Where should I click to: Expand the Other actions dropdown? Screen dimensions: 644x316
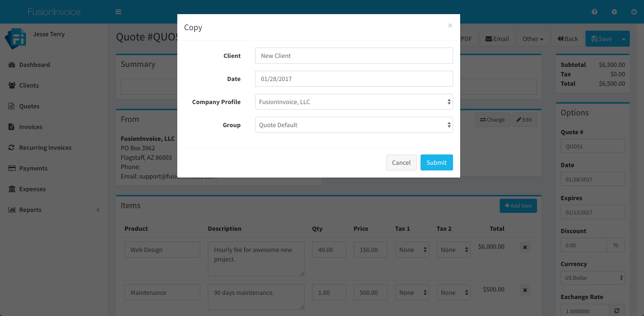533,39
